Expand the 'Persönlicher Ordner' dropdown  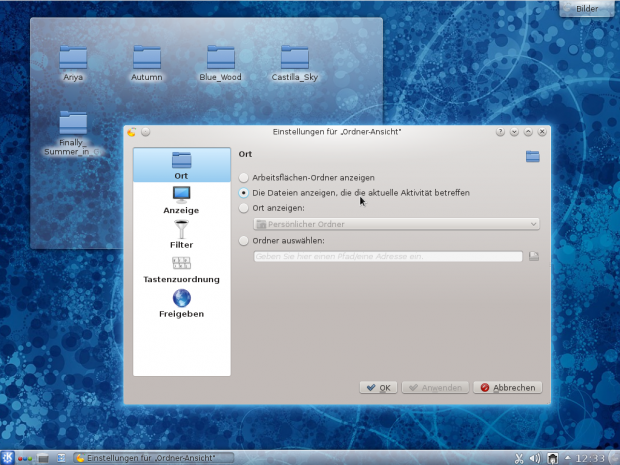[x=397, y=224]
